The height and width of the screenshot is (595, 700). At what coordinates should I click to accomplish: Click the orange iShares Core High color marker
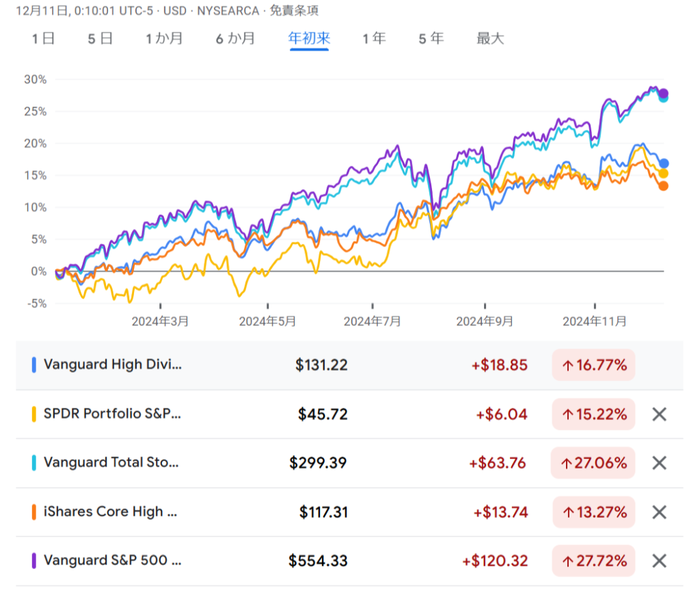(34, 512)
